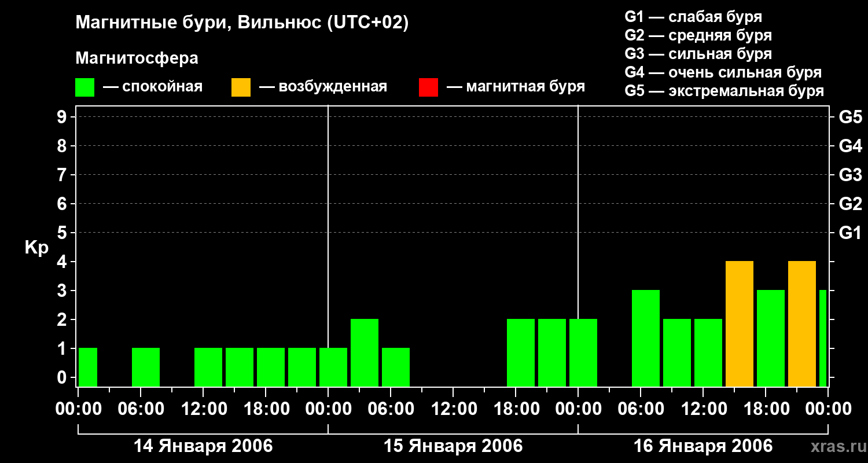Click the standalone 'G3' right-axis tick label
Screen dimensions: 868x463
pos(850,175)
